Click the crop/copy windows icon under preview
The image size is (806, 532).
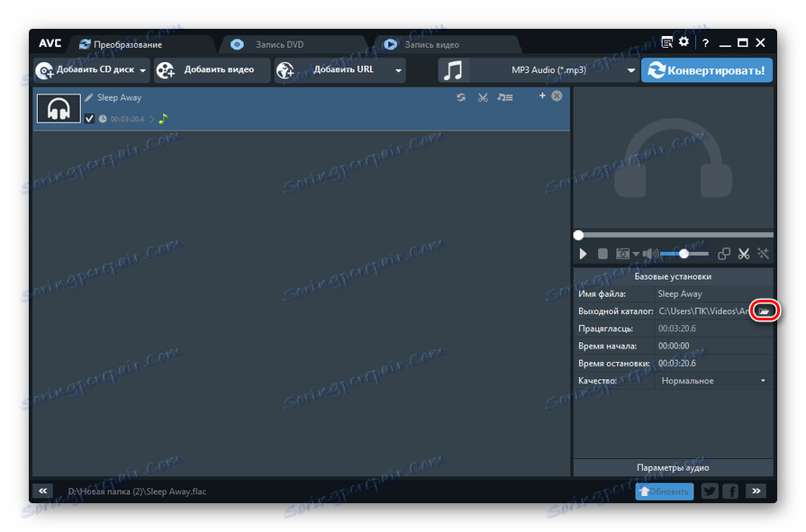pyautogui.click(x=724, y=254)
